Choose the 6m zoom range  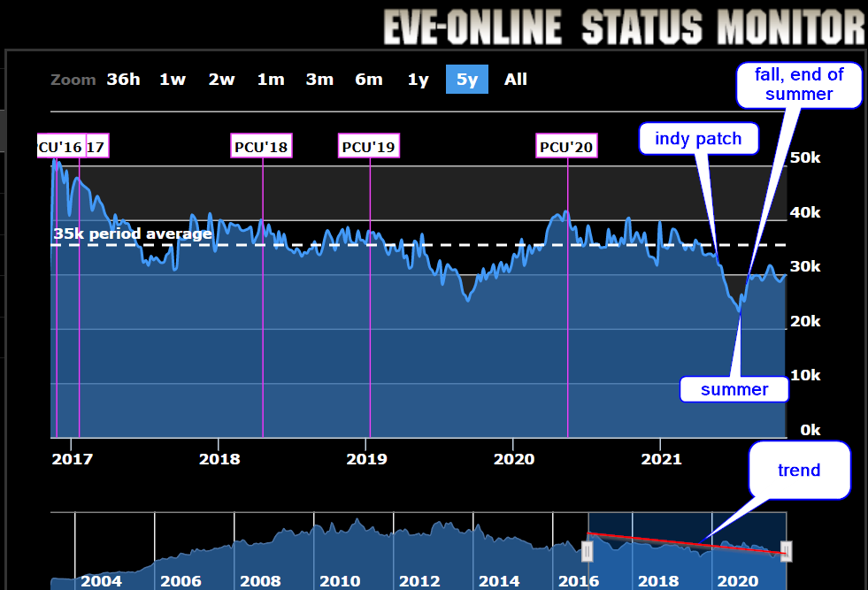[369, 79]
